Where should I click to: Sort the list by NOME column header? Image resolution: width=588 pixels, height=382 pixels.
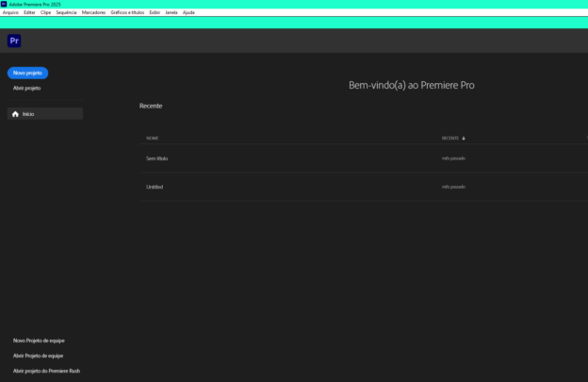pos(153,138)
